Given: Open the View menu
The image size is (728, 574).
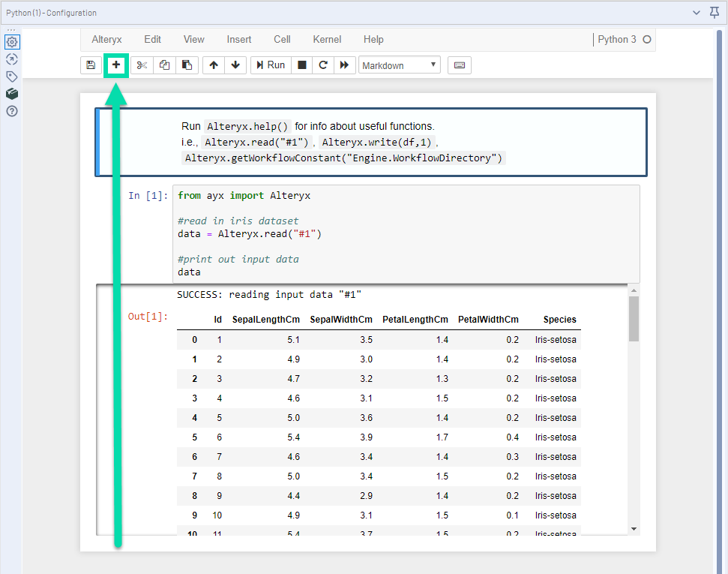Looking at the screenshot, I should (193, 40).
